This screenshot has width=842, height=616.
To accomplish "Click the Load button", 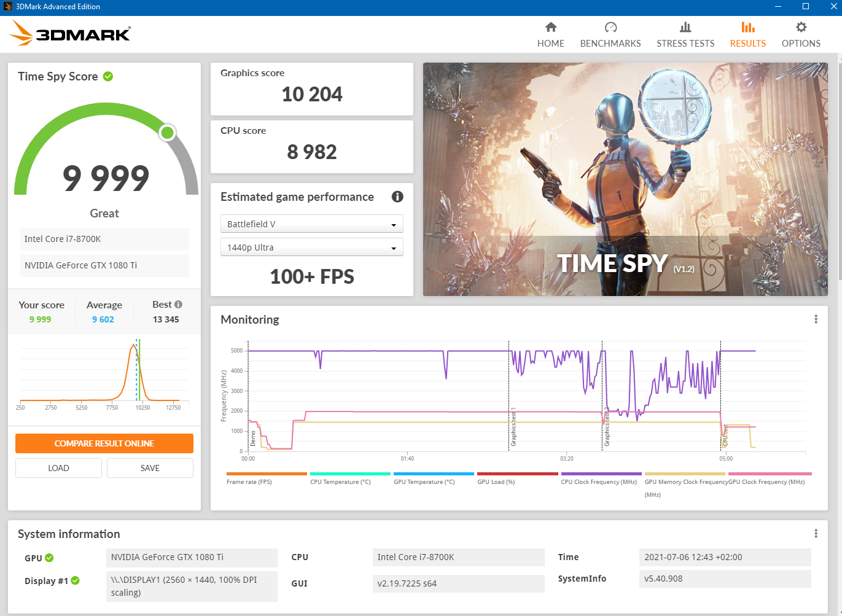I will point(58,468).
